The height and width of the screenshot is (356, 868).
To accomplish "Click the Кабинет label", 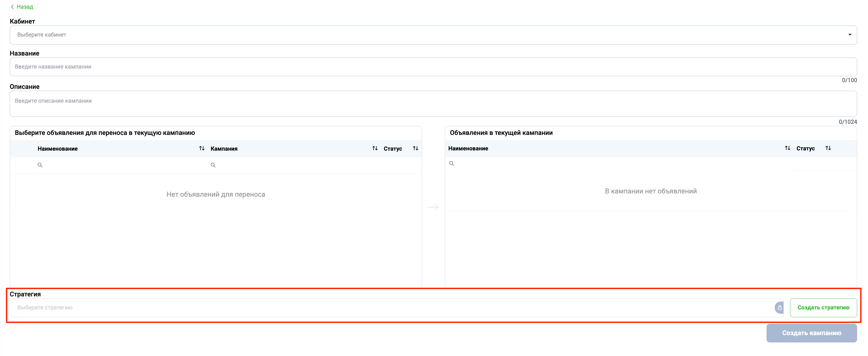I will point(22,21).
